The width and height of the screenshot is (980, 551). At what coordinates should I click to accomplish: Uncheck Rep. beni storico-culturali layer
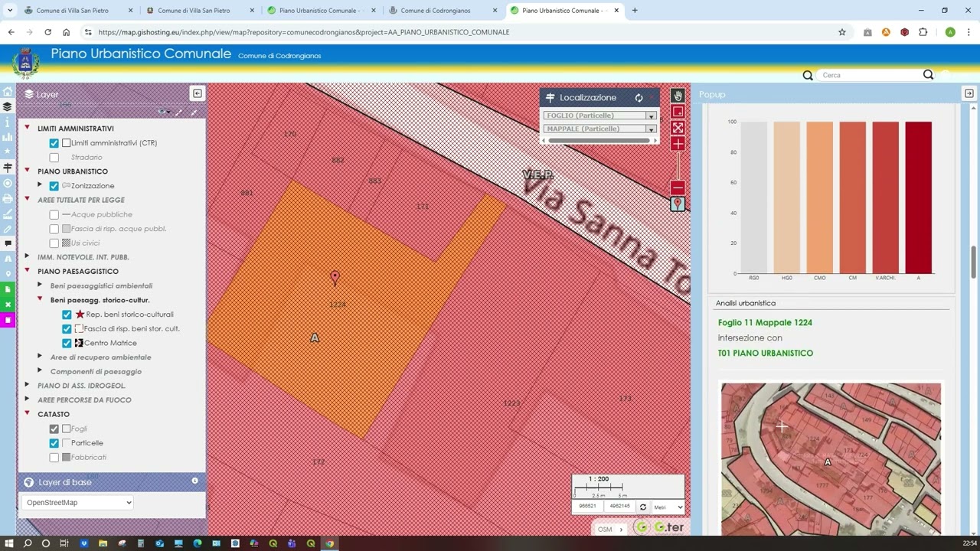(67, 315)
